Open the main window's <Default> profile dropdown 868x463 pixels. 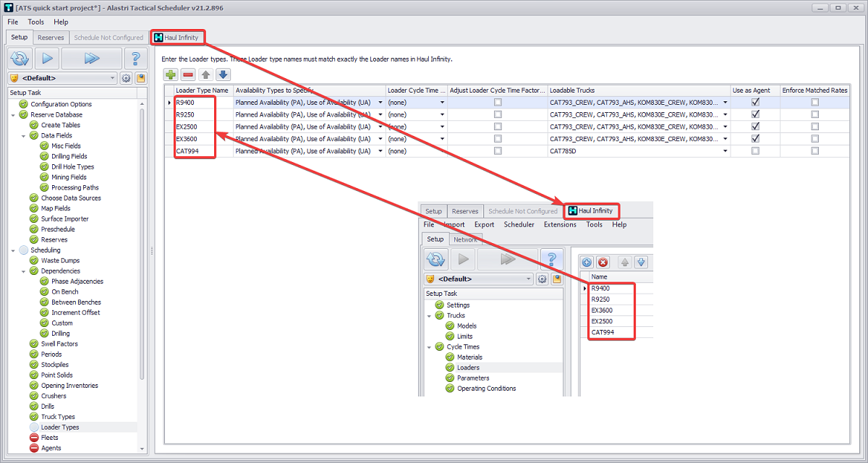tap(112, 78)
